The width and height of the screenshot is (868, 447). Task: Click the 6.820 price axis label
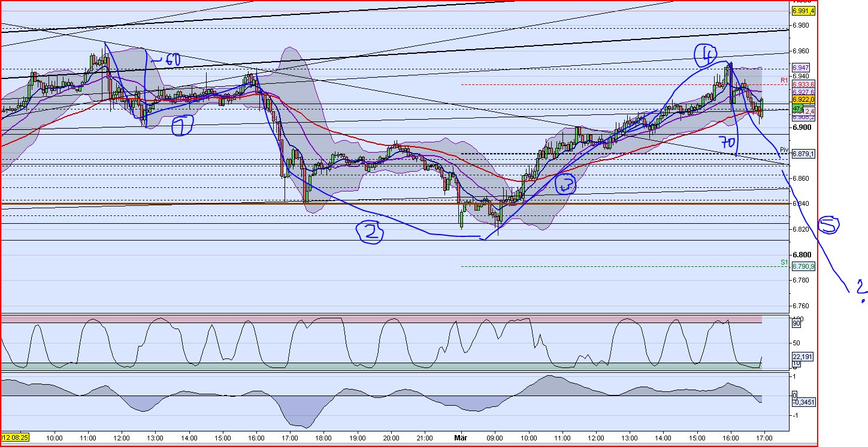(800, 229)
